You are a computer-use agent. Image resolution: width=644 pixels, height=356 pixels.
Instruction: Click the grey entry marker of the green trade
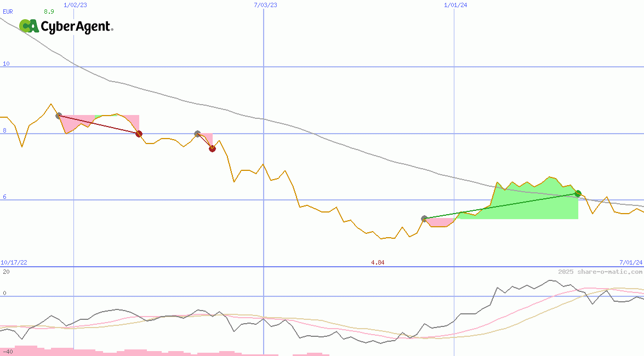(x=424, y=219)
